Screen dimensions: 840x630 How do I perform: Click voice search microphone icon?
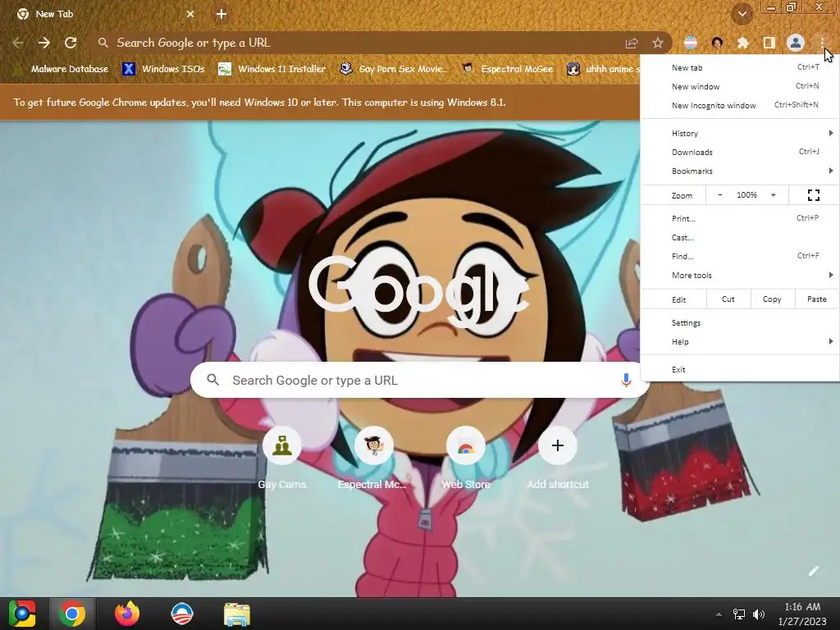pos(626,380)
